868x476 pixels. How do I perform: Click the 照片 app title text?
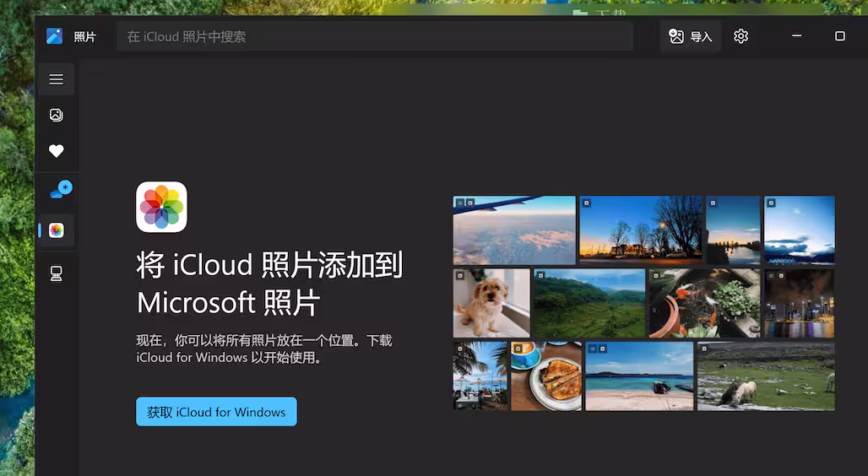84,36
